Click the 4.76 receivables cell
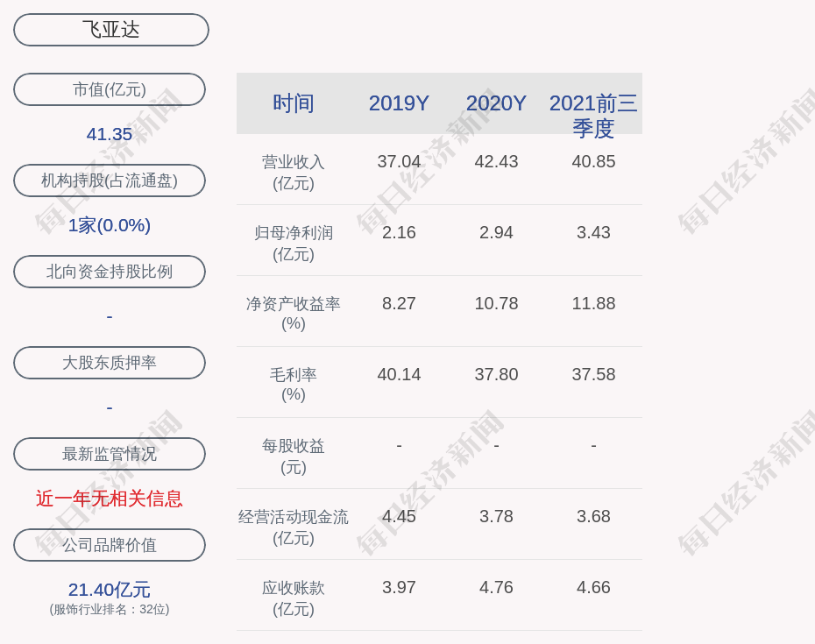Screen dimensions: 815x644 tap(496, 587)
